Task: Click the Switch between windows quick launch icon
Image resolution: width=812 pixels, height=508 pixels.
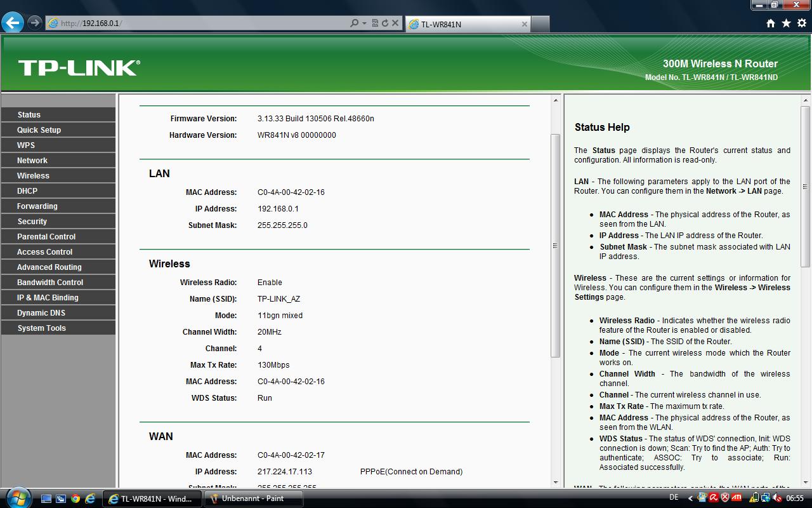Action: [x=61, y=498]
